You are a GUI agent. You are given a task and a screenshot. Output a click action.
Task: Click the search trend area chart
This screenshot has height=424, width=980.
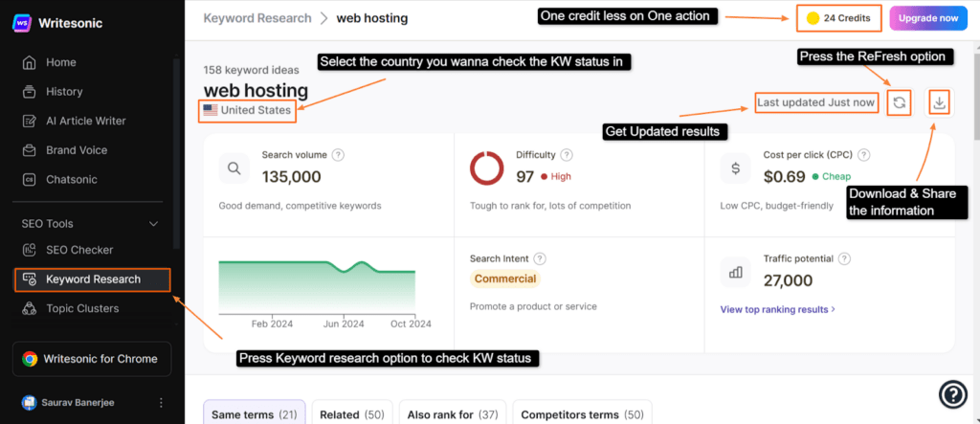tap(317, 286)
